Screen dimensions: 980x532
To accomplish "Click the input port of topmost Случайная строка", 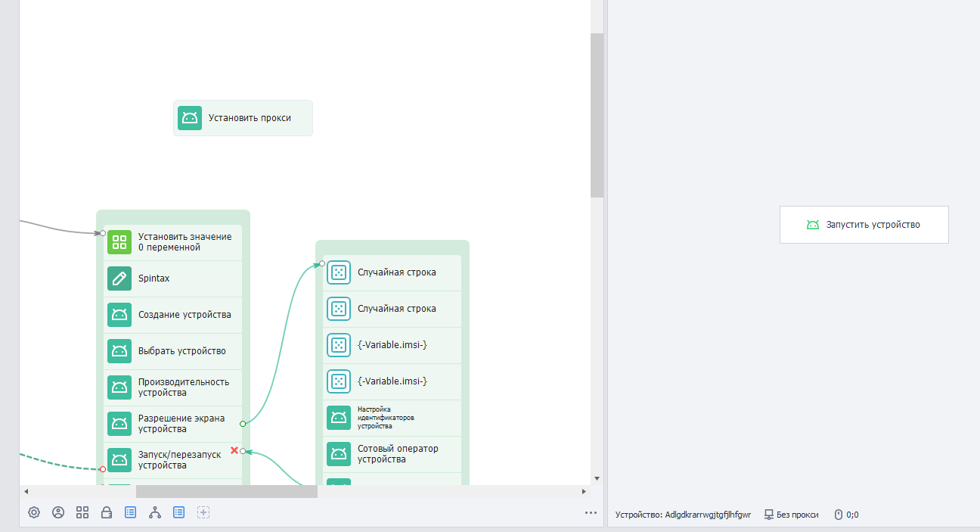I will (x=322, y=263).
